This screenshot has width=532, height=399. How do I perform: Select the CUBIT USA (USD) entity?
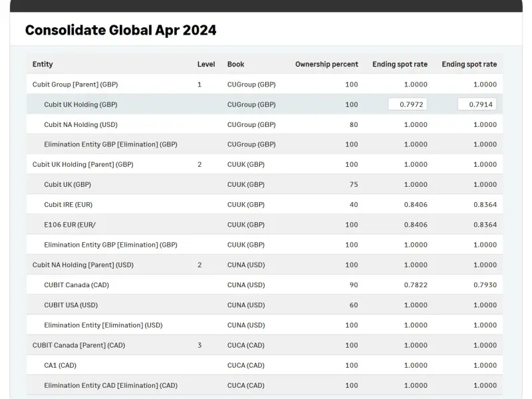point(70,305)
